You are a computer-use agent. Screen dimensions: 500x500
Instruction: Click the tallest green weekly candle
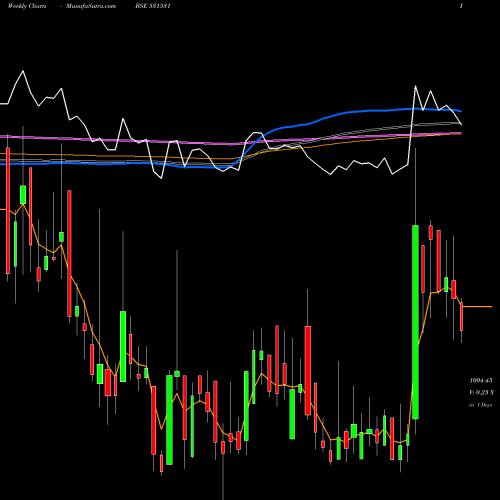pos(415,322)
